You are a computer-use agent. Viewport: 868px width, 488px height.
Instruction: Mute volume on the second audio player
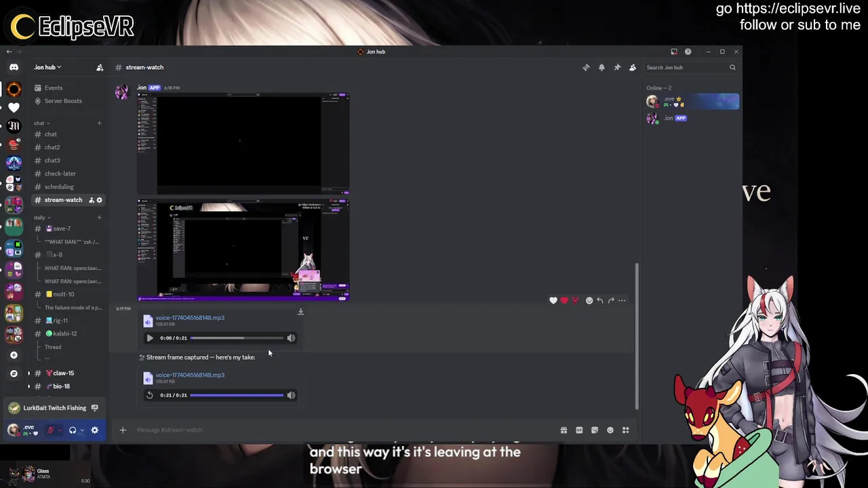pyautogui.click(x=291, y=395)
